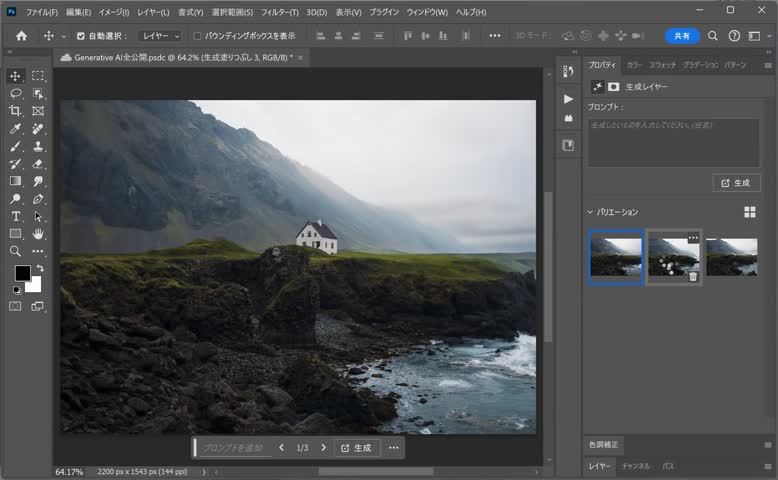Select the Clone Stamp tool
This screenshot has height=480, width=778.
pos(38,146)
